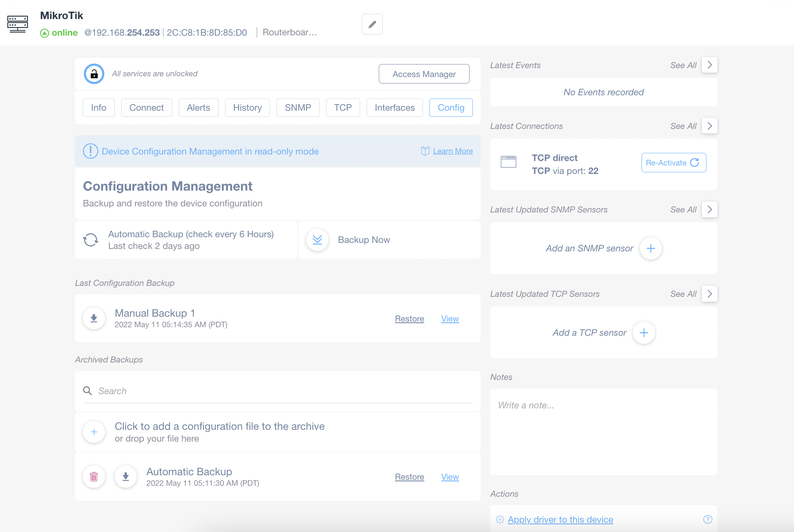The height and width of the screenshot is (532, 794).
Task: Click the Backup Now double-chevron icon
Action: [x=317, y=240]
